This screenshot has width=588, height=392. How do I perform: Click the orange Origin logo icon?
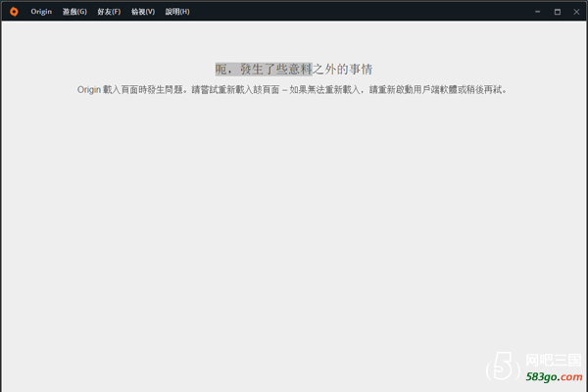click(14, 12)
